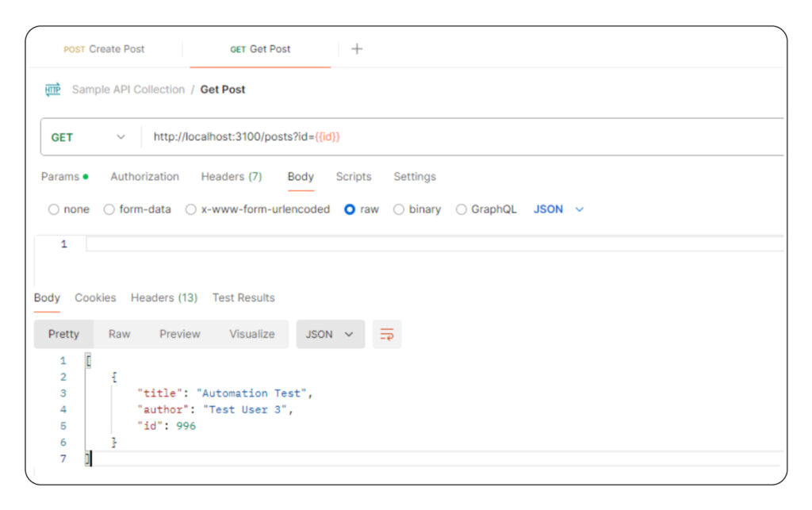Click the "id" key in response

click(150, 427)
